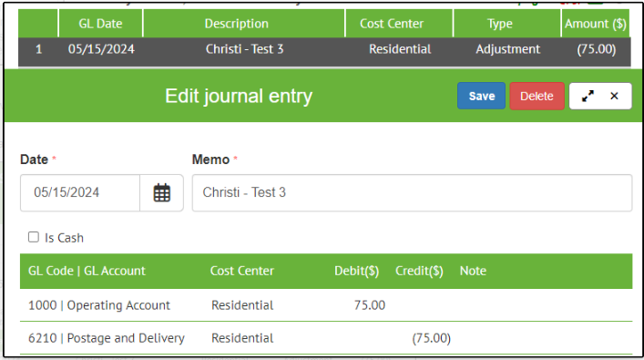
Task: Sort by Amount ($) column header
Action: [595, 24]
